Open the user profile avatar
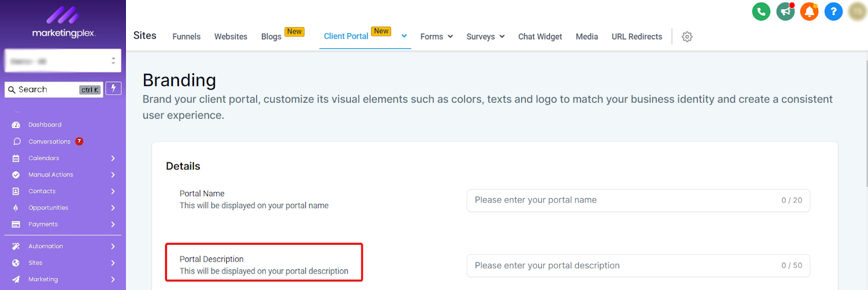 pos(857,11)
